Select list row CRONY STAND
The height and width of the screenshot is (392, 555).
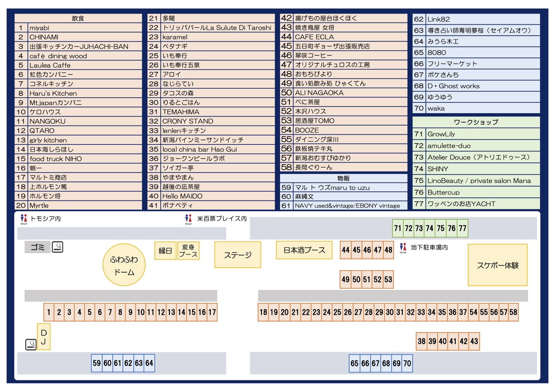click(211, 121)
